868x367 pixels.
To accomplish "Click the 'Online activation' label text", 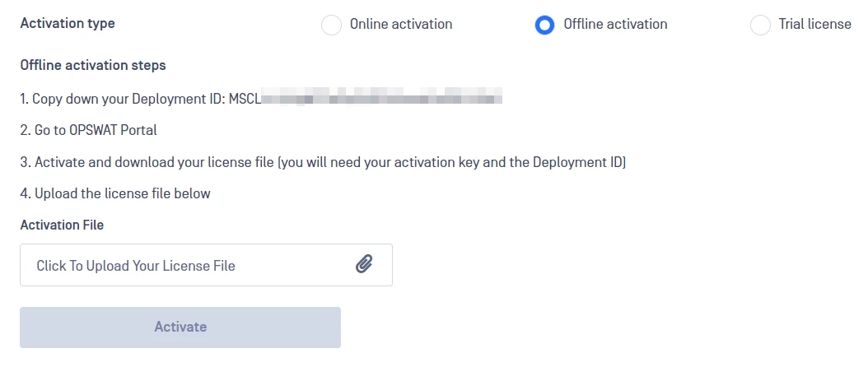I will (x=401, y=25).
